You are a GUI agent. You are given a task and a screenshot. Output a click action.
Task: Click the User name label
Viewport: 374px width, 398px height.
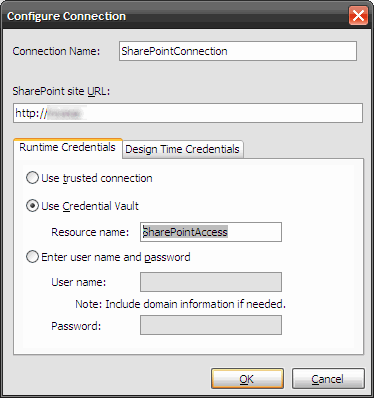[79, 282]
